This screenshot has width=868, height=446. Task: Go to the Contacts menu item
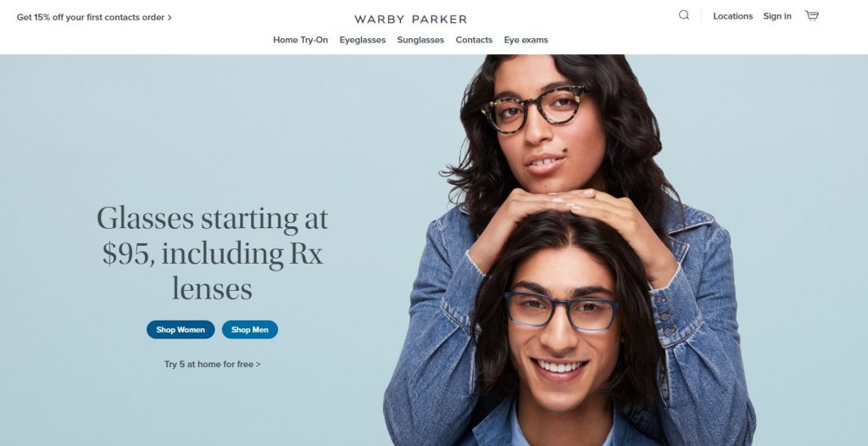click(474, 40)
